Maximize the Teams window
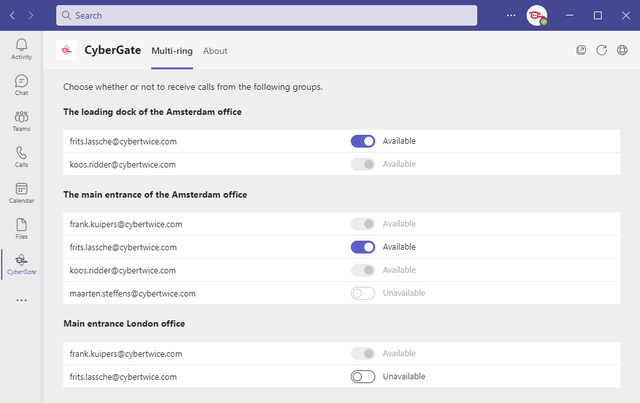Screen dimensions: 640x403 [598, 16]
